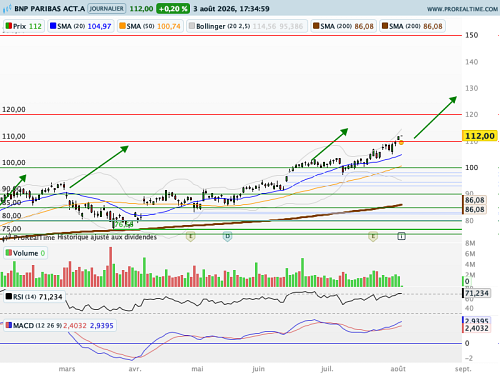The image size is (500, 375).
Task: Click the BNP PARIBAS ACT.A title
Action: tap(50, 9)
